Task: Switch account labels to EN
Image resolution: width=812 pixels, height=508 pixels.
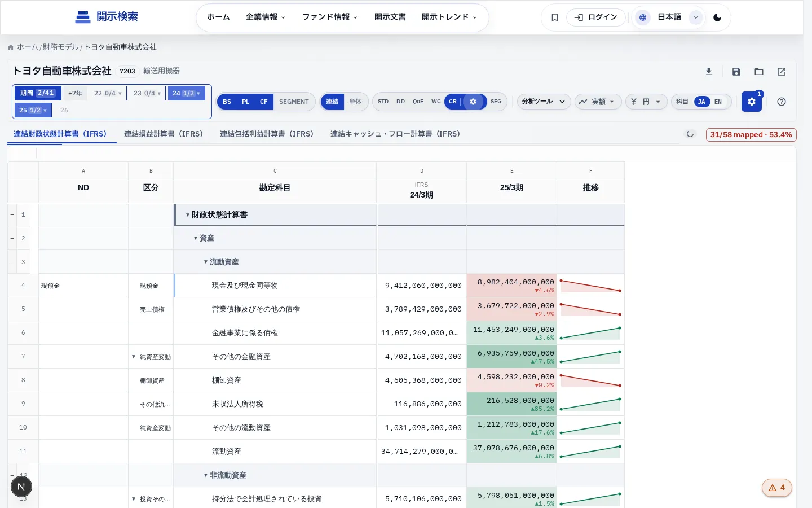Action: coord(718,102)
